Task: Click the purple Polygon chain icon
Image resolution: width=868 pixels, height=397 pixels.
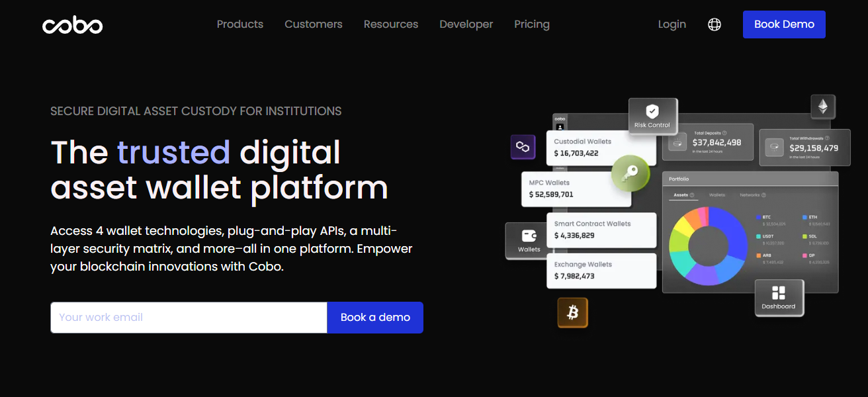Action: tap(523, 147)
